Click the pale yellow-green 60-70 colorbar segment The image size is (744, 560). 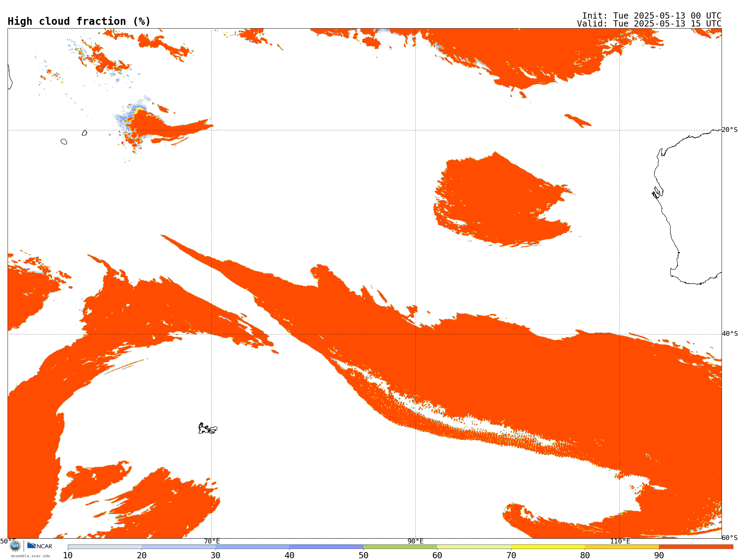[474, 547]
